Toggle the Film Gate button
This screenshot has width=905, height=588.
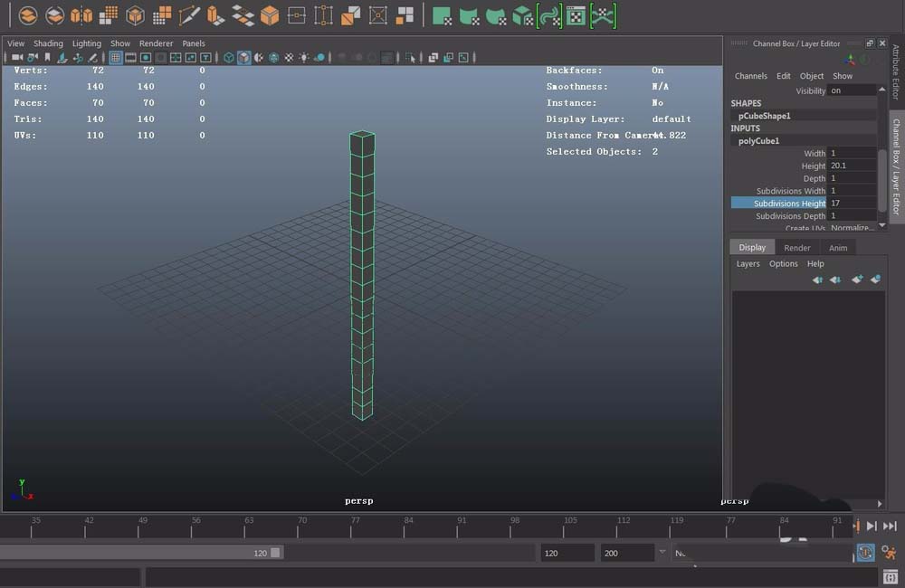pyautogui.click(x=131, y=57)
